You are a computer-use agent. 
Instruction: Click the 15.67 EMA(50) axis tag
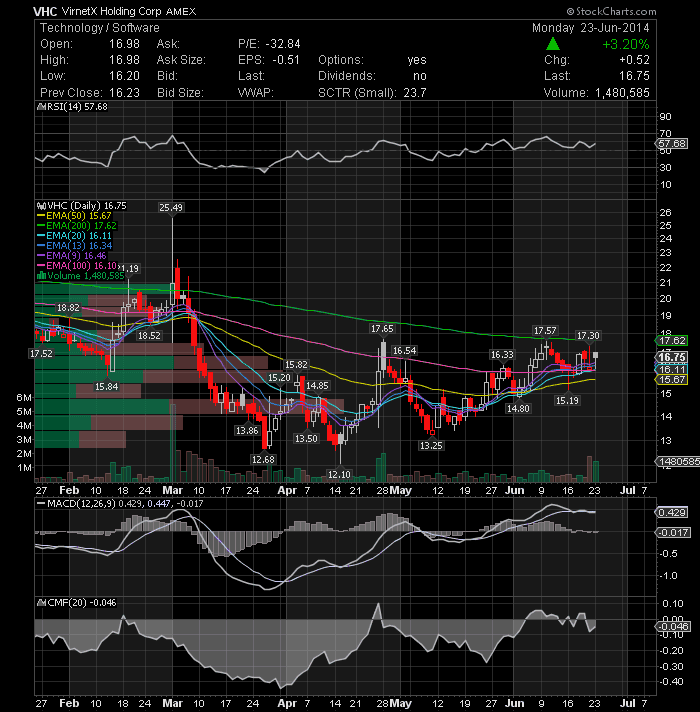tap(672, 380)
